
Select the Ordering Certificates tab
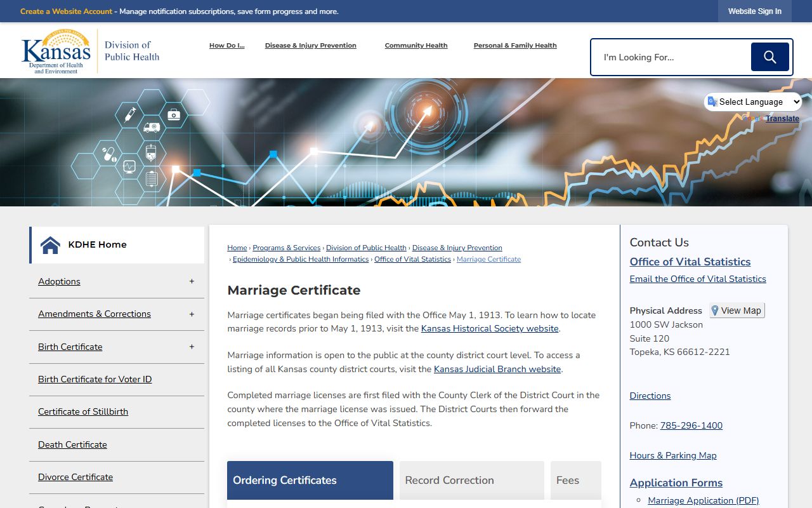(310, 480)
